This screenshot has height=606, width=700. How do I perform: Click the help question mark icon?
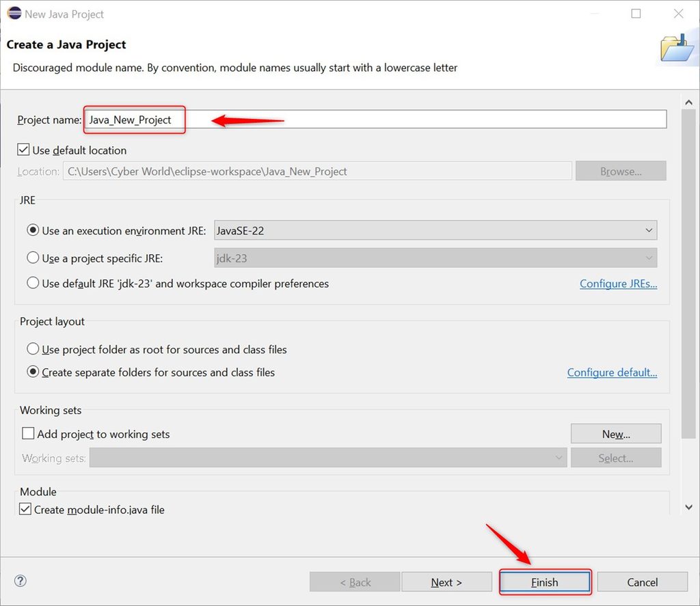point(21,581)
